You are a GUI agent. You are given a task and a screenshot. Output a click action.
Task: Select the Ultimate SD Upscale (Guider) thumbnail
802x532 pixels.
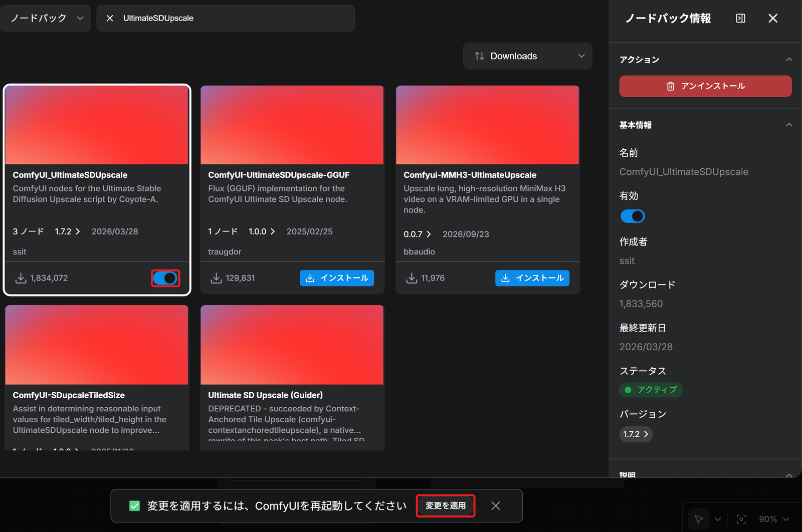(x=292, y=345)
